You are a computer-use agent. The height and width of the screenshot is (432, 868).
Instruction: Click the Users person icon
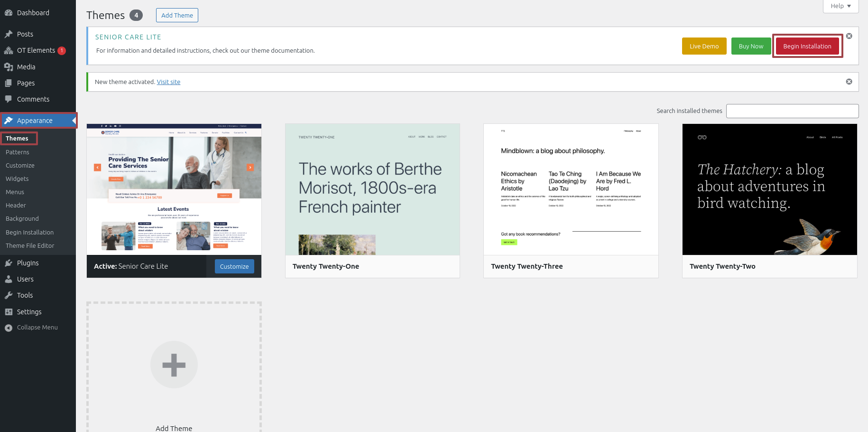coord(9,279)
